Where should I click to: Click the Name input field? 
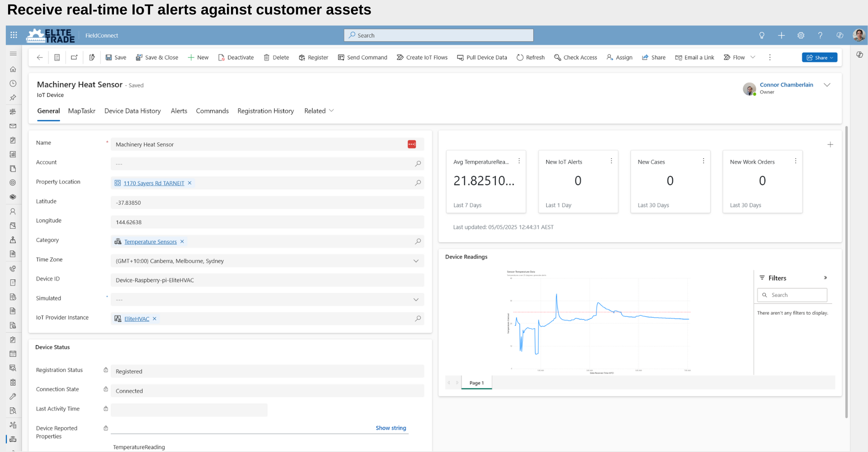tap(267, 144)
